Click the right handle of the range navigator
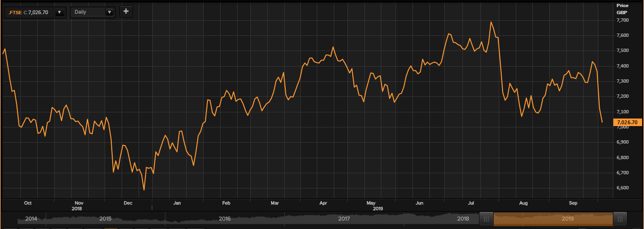The width and height of the screenshot is (644, 229). [x=620, y=219]
